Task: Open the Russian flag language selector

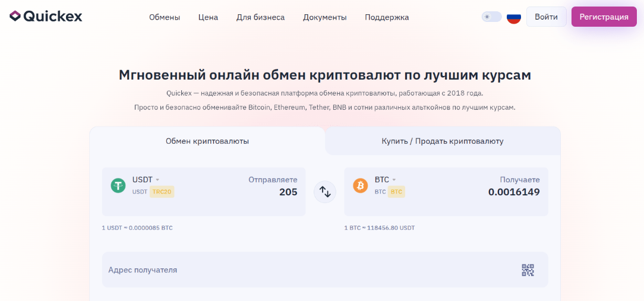Action: [514, 17]
